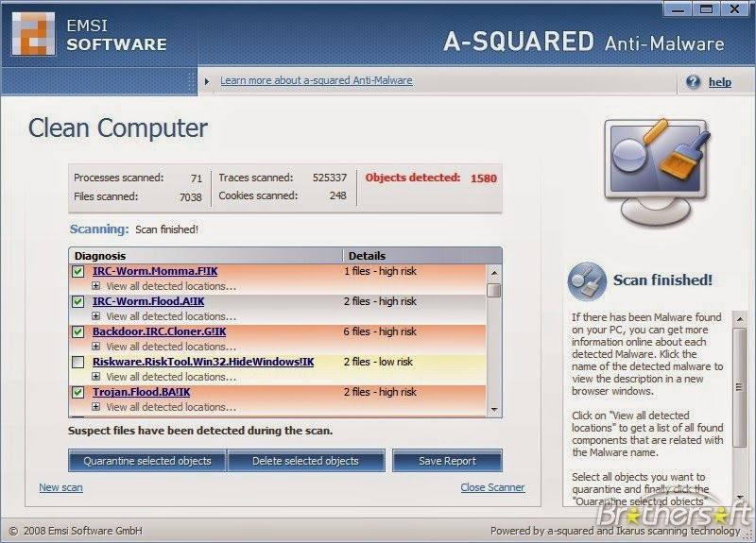
Task: Start a New scan
Action: (60, 487)
